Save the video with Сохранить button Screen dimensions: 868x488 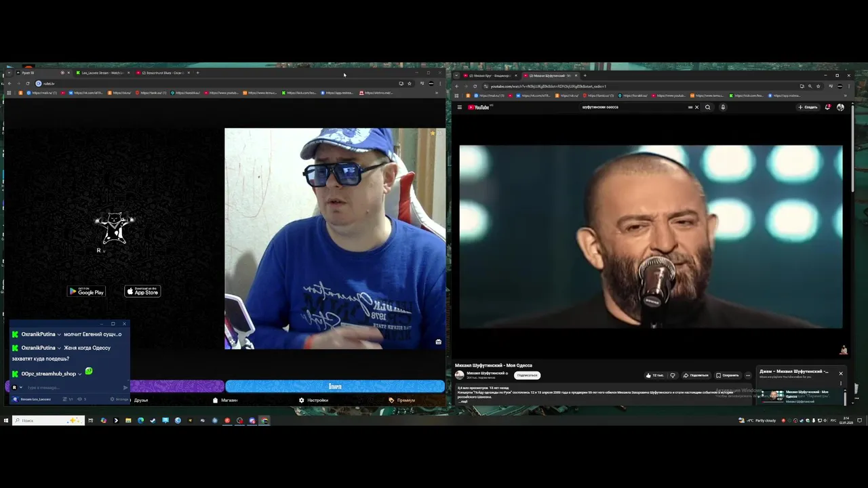point(728,375)
